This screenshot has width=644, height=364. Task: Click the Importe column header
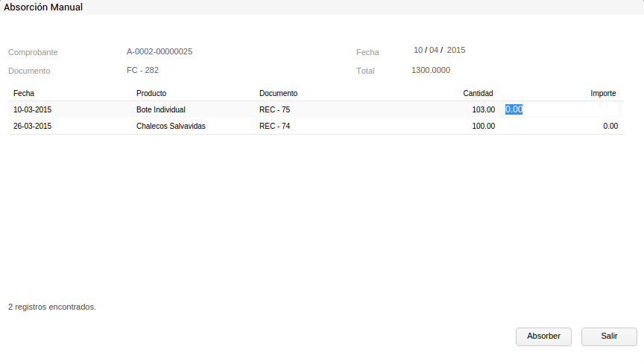(x=603, y=93)
